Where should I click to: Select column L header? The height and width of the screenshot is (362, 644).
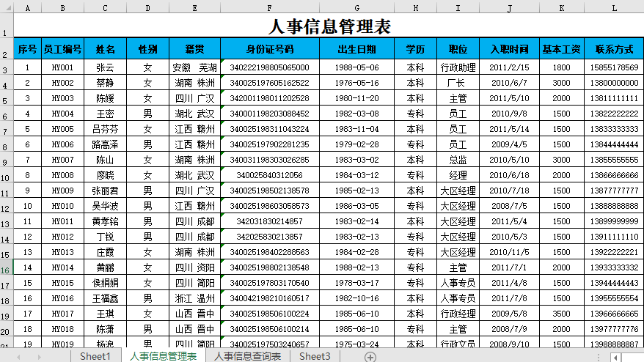click(x=615, y=8)
